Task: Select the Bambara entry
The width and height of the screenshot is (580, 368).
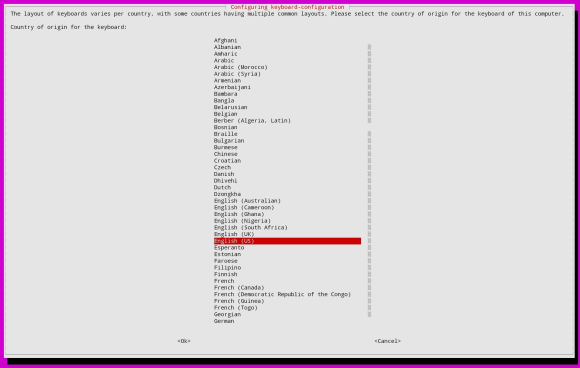Action: [x=225, y=94]
